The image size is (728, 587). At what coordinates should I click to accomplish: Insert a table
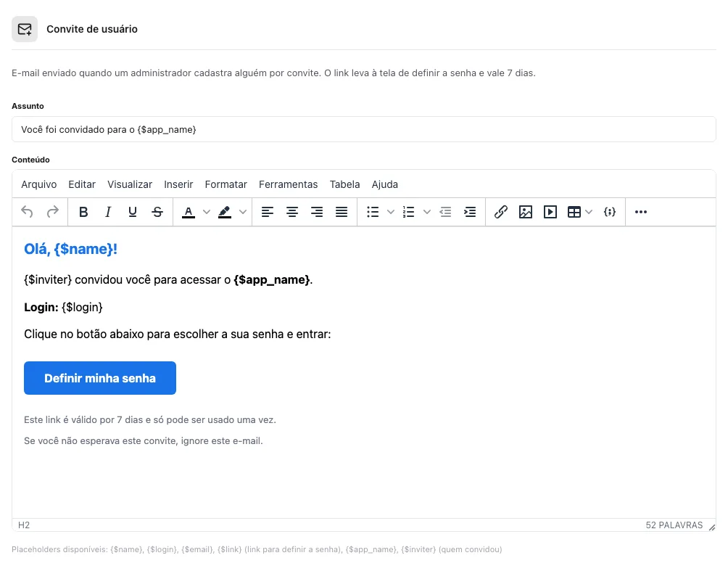574,212
